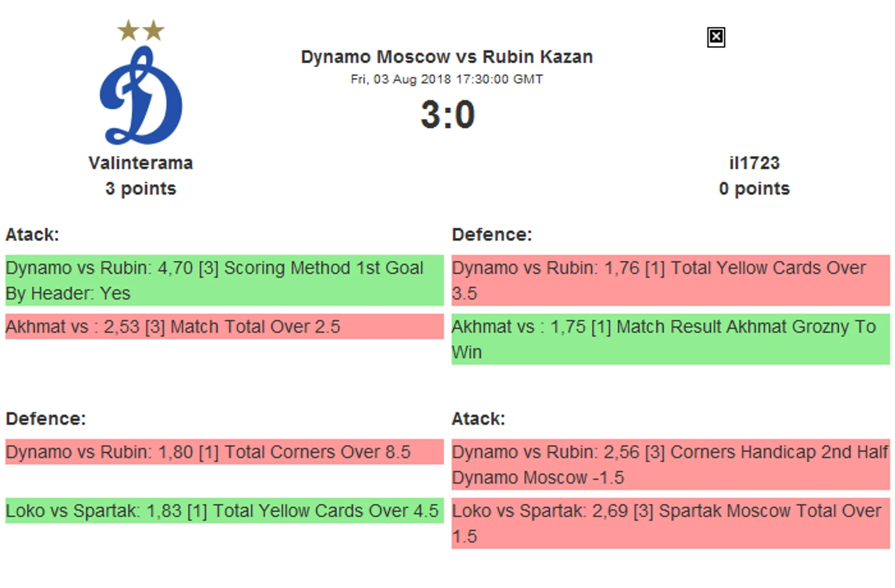Click the broken image icon above il1723
The width and height of the screenshot is (895, 588).
coord(716,37)
